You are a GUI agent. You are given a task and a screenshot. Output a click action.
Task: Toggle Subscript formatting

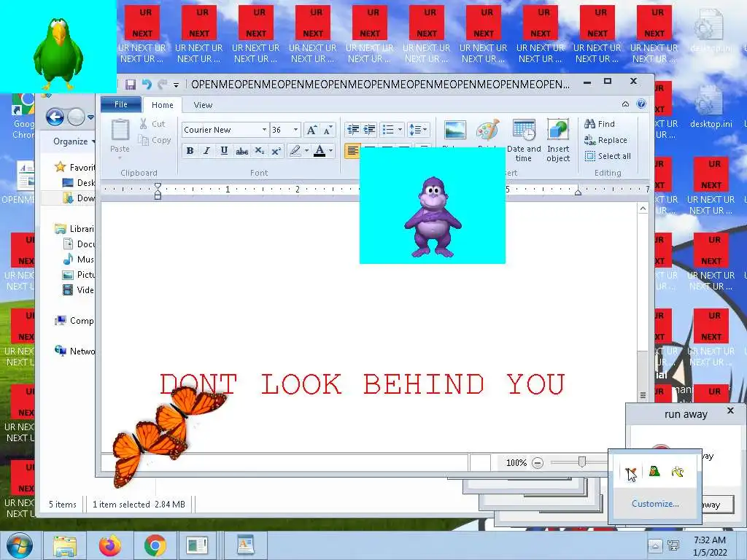(x=259, y=151)
